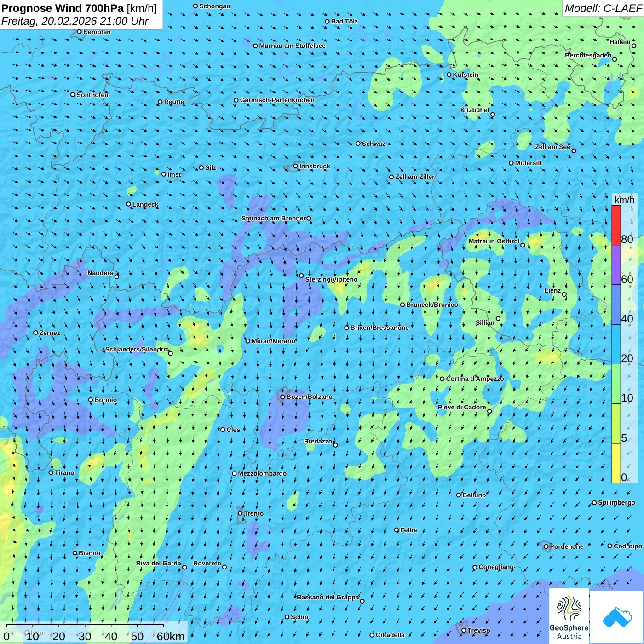Select the Bozen/Bolzano city label

[309, 397]
